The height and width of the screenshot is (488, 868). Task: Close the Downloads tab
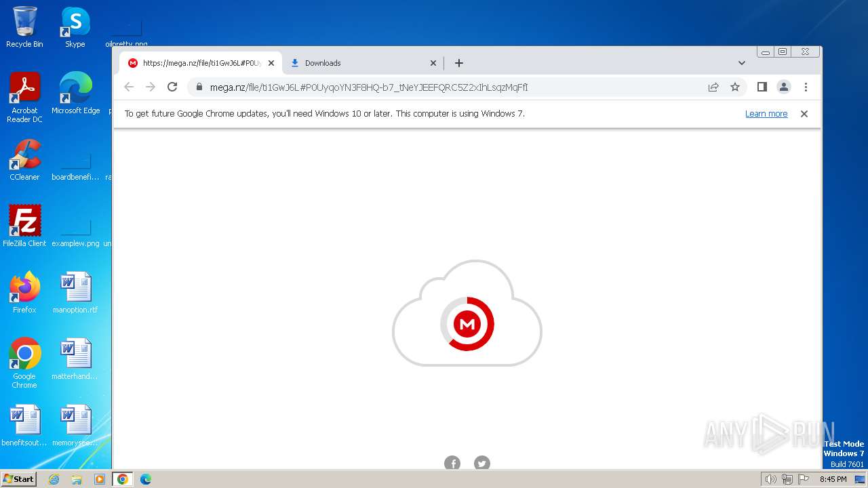[433, 63]
